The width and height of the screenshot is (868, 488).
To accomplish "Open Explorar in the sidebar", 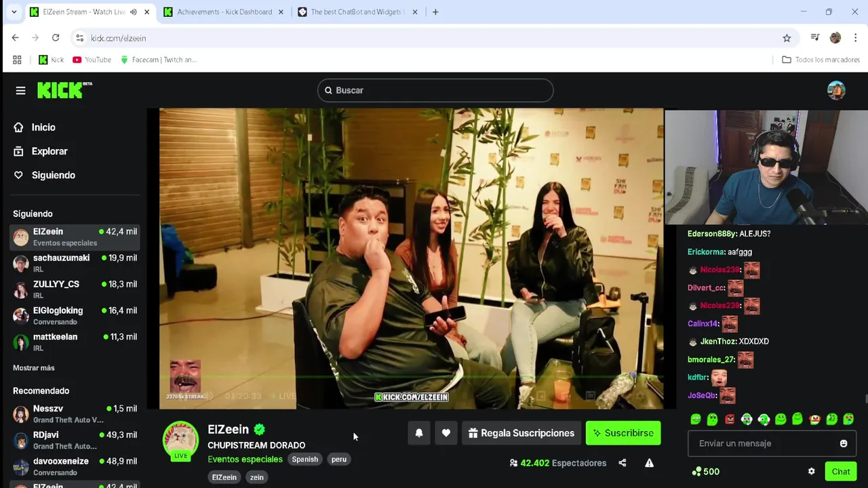I will click(41, 151).
